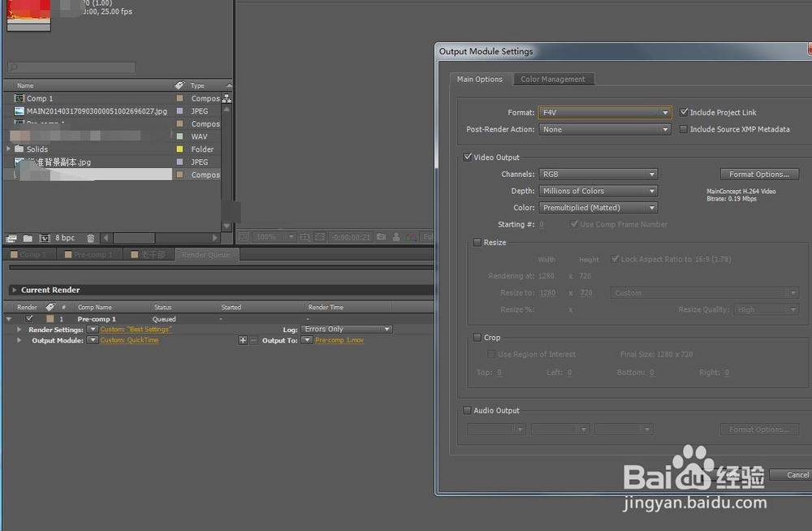Switch to the Main Options tab
The width and height of the screenshot is (812, 531).
(x=480, y=79)
